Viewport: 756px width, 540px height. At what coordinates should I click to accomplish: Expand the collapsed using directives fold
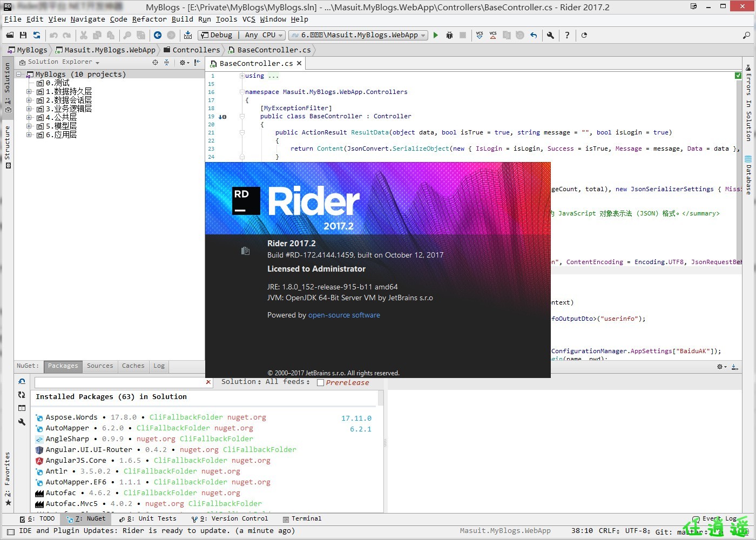242,76
